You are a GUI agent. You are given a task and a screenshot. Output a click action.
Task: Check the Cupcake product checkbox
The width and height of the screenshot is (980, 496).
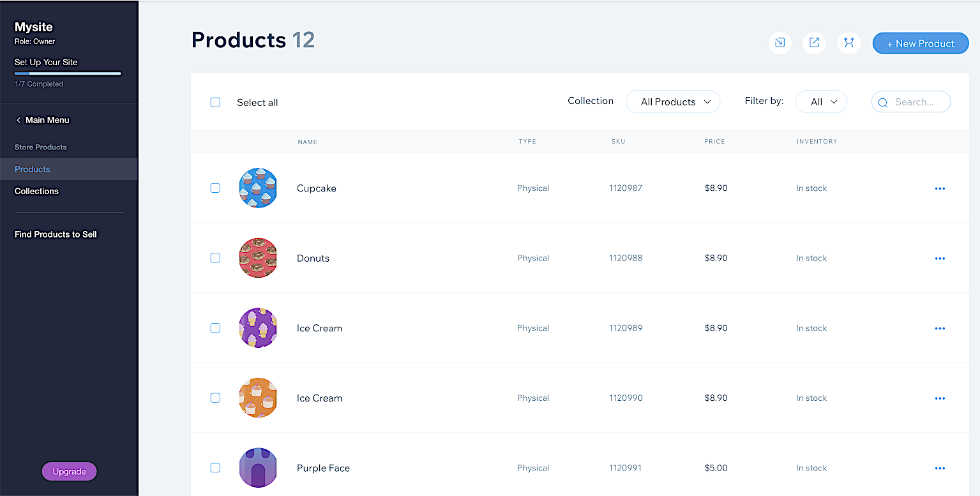click(215, 188)
